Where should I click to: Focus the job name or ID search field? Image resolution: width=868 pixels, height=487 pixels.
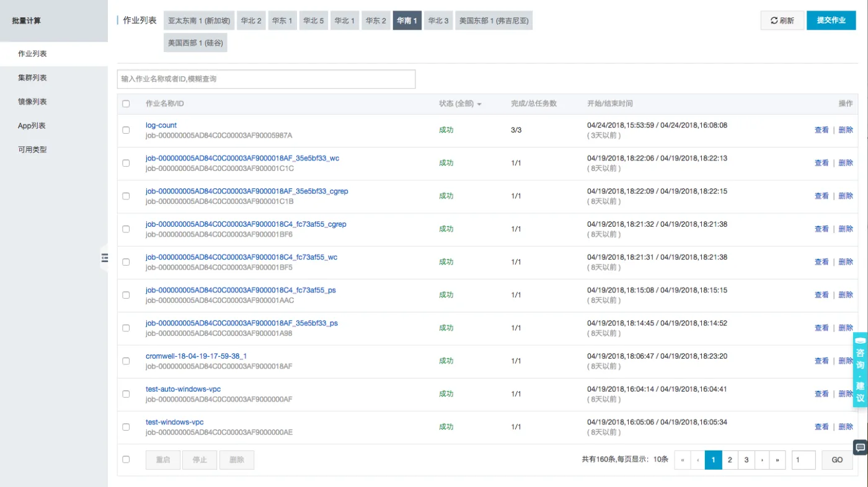pos(266,79)
